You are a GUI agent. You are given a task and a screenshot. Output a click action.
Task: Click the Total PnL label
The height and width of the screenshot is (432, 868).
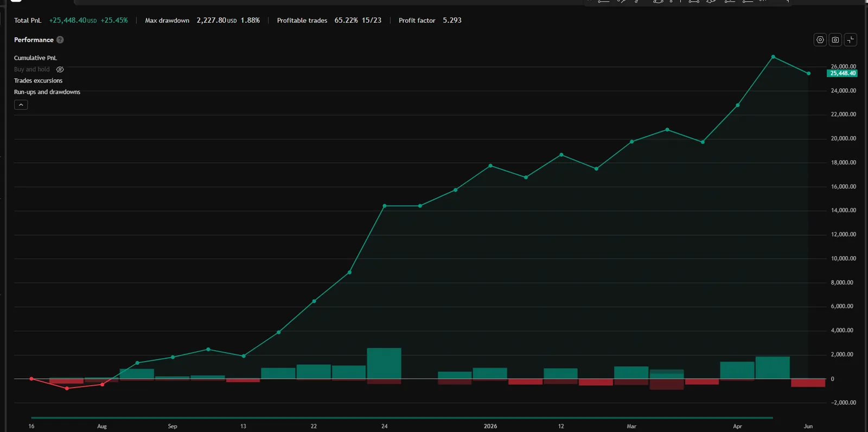coord(28,21)
